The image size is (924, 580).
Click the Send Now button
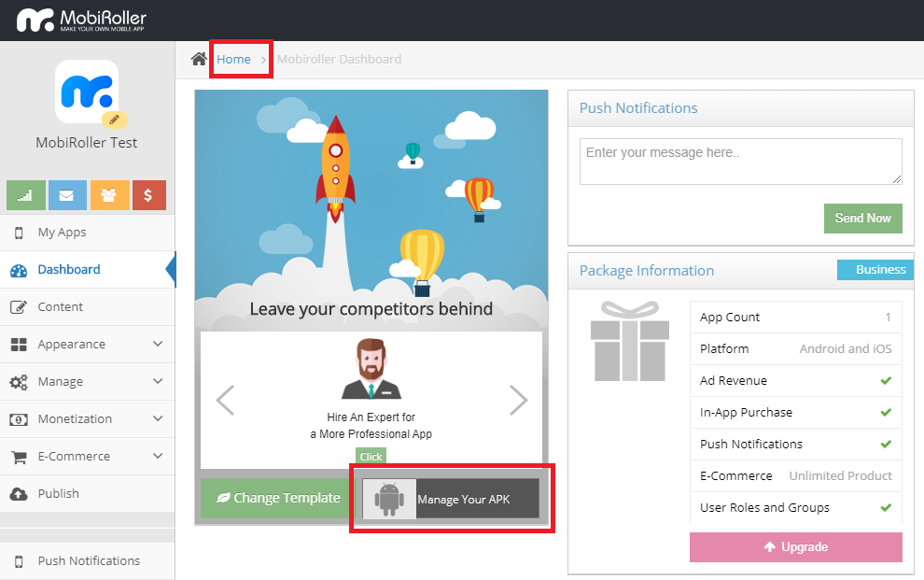[862, 219]
